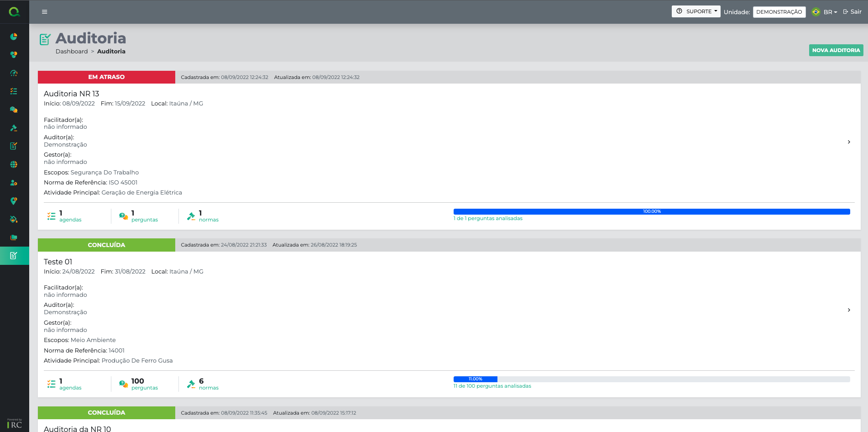
Task: Open the checklist icon in the sidebar
Action: click(14, 91)
